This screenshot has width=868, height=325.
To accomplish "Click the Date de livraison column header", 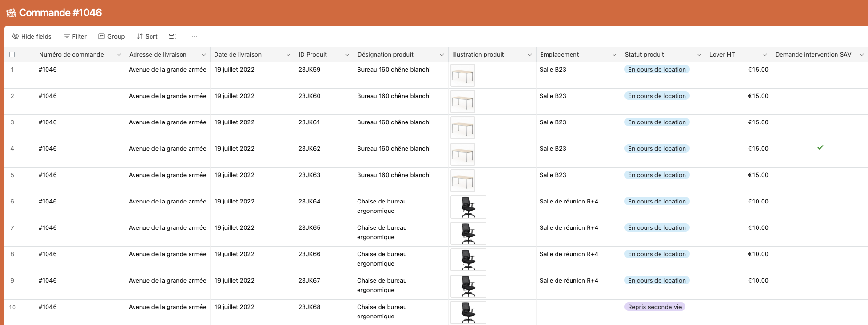I will (x=238, y=55).
